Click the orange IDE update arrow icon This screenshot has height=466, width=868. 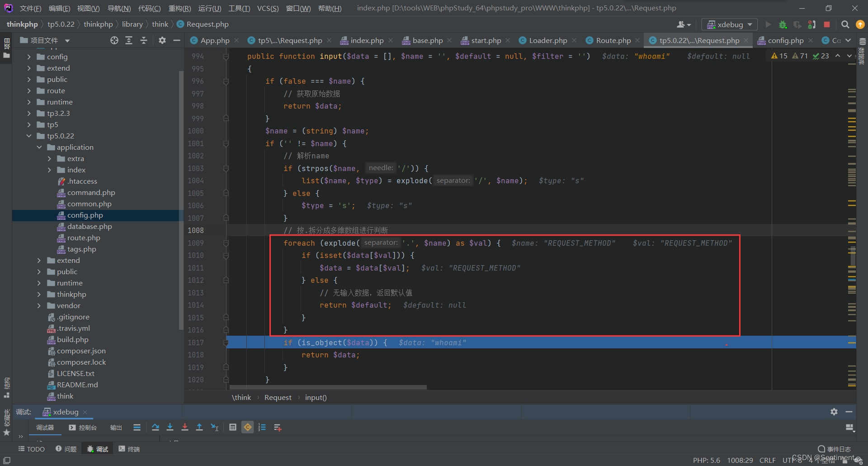point(860,24)
